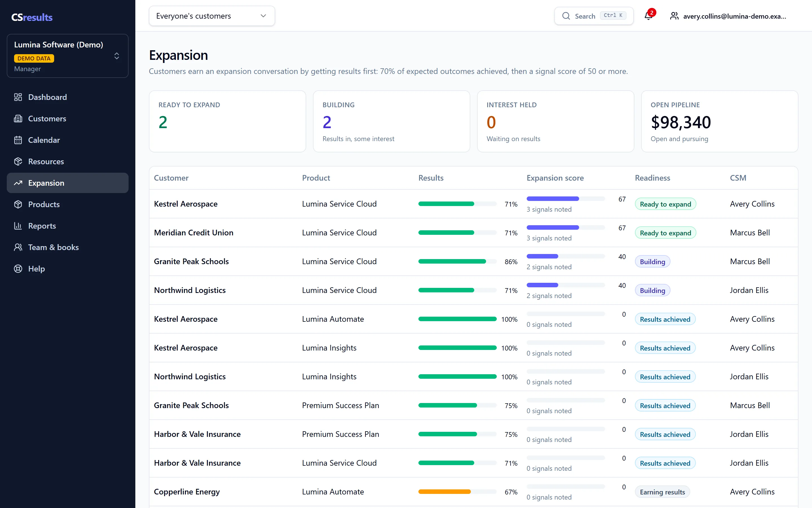Viewport: 812px width, 508px height.
Task: Go to the Dashboard menu item
Action: coord(67,97)
